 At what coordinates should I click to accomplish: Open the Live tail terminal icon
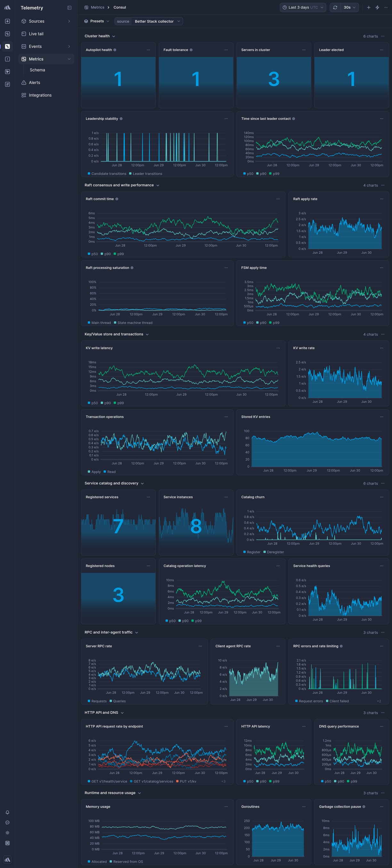pos(24,34)
